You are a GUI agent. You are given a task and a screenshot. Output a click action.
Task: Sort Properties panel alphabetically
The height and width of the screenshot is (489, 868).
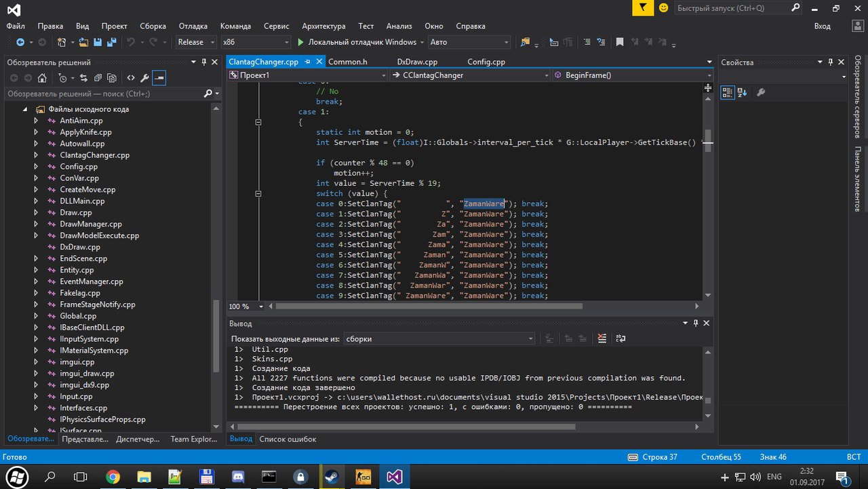742,92
